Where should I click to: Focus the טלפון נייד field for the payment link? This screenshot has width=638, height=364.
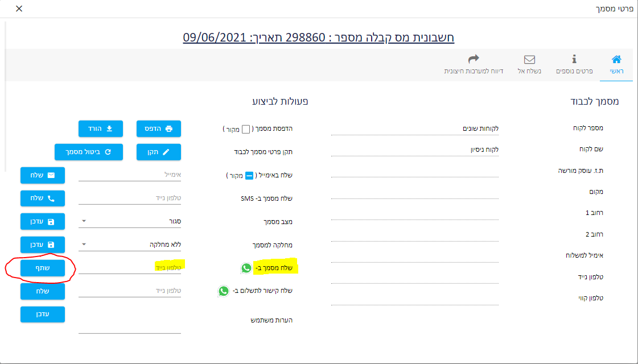[130, 291]
